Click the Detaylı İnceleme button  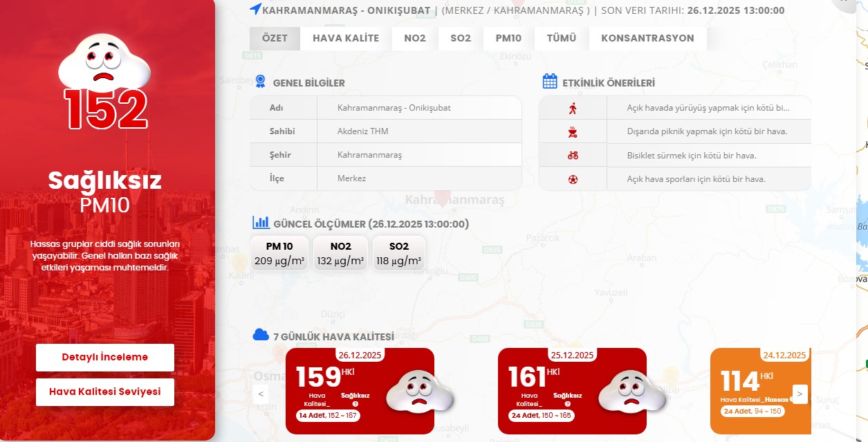coord(104,357)
